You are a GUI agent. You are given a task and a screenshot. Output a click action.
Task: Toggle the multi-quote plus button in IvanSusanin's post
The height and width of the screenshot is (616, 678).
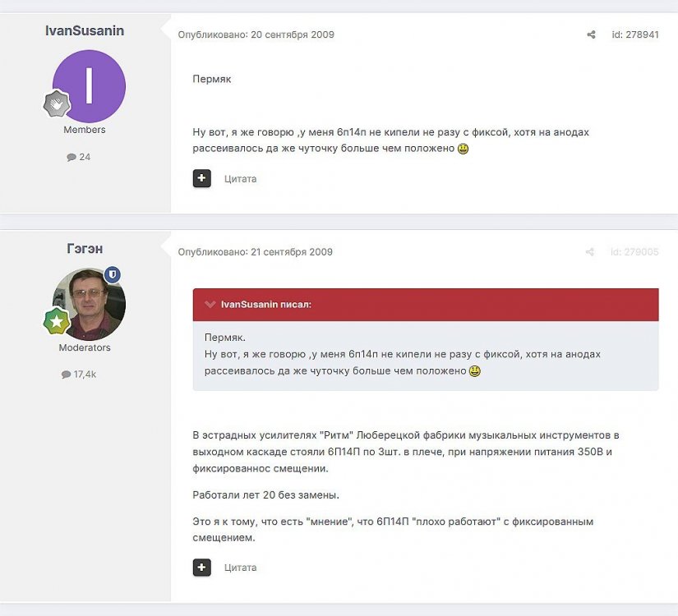[202, 178]
